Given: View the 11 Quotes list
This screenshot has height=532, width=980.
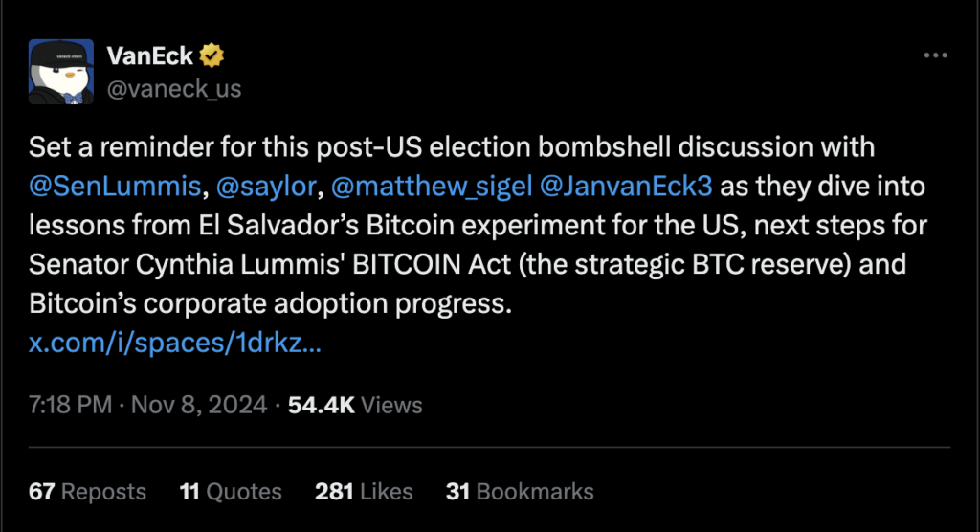Looking at the screenshot, I should 231,492.
